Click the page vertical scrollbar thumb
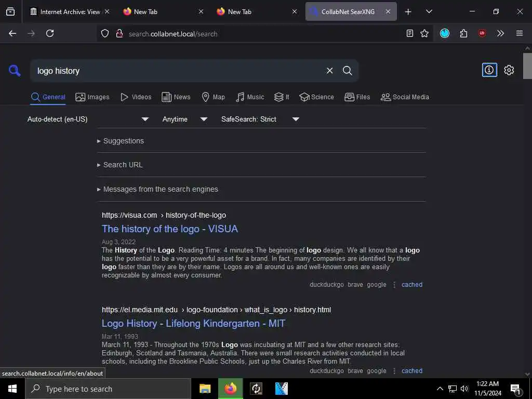This screenshot has width=532, height=399. coord(527,66)
